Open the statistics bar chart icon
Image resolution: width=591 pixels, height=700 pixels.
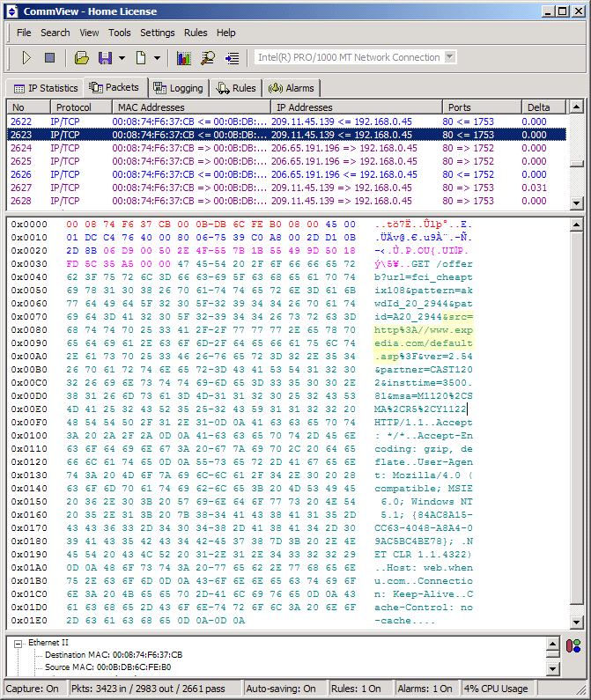point(183,57)
